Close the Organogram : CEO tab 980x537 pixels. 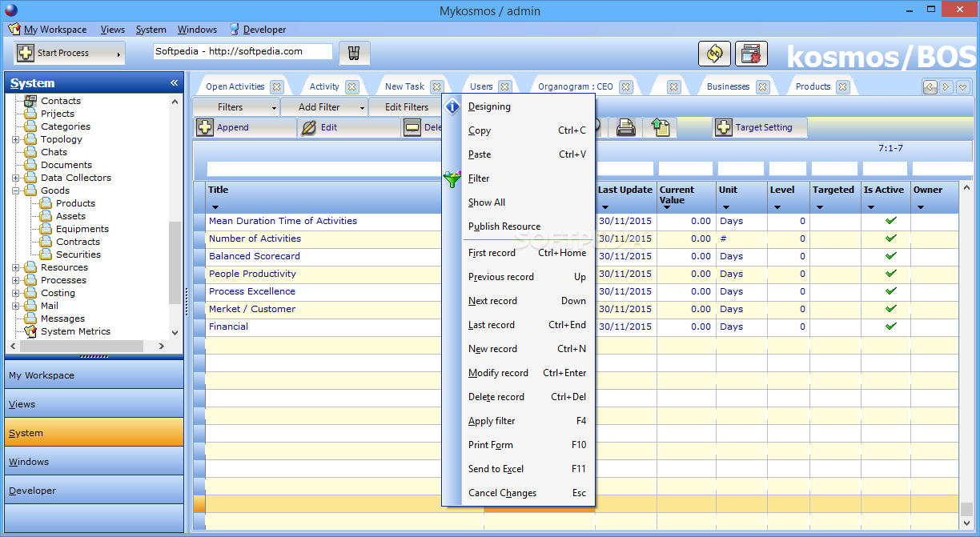click(x=625, y=86)
